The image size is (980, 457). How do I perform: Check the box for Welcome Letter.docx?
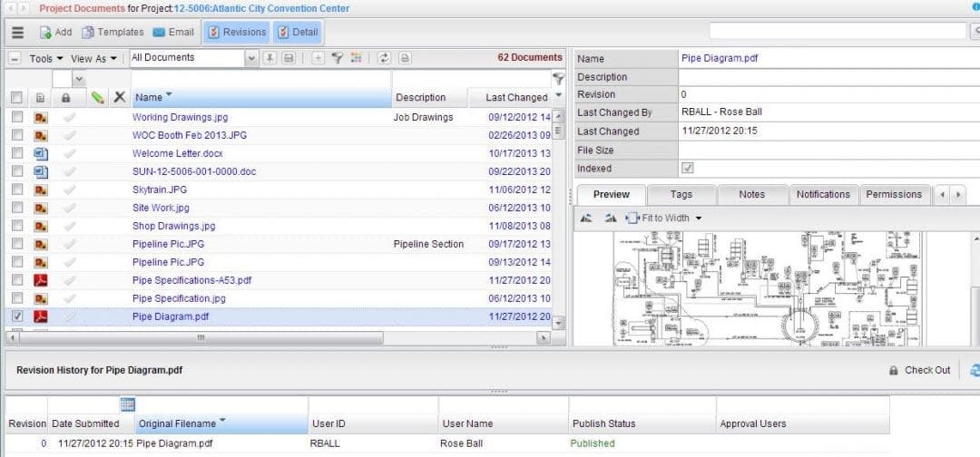(x=17, y=153)
